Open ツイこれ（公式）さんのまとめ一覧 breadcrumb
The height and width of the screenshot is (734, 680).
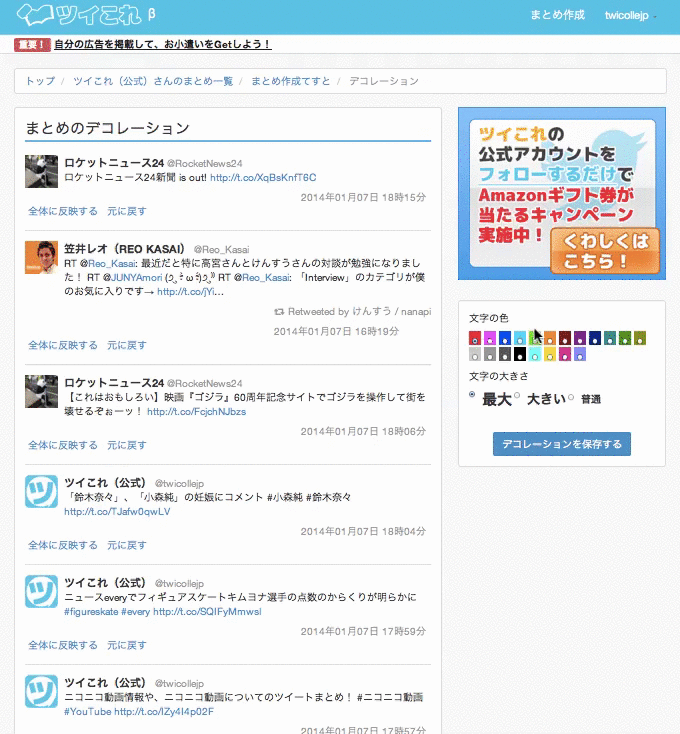pos(153,81)
